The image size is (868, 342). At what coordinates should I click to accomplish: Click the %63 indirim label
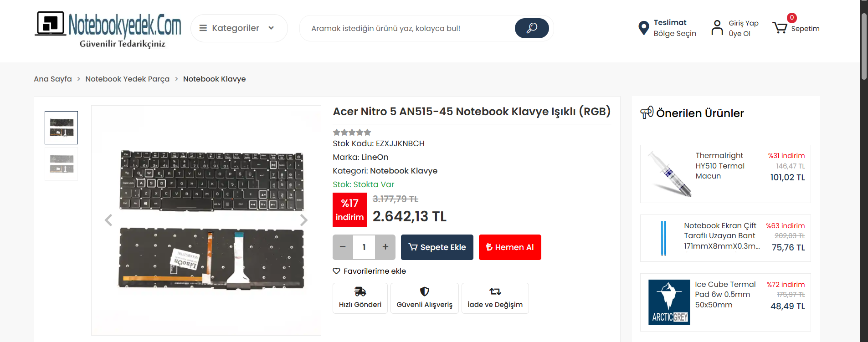(785, 226)
